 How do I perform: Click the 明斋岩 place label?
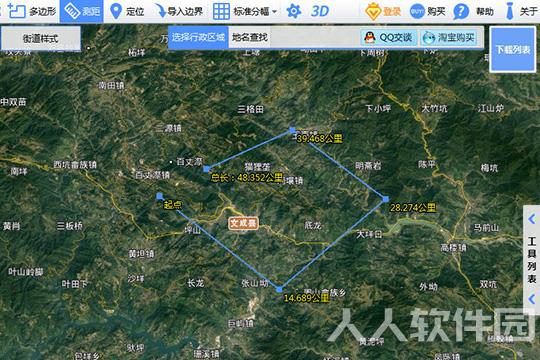pos(368,166)
